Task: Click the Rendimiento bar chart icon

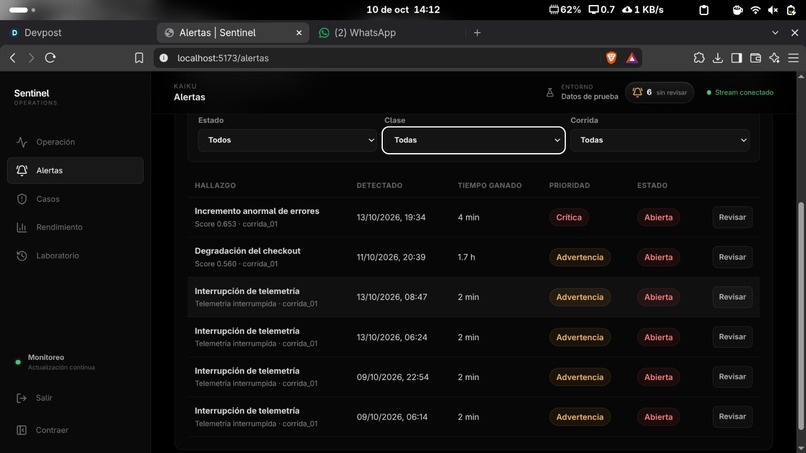Action: click(x=22, y=227)
